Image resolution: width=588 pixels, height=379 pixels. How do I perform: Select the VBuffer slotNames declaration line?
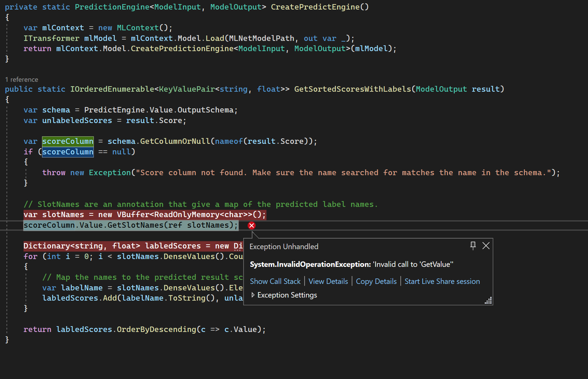144,215
